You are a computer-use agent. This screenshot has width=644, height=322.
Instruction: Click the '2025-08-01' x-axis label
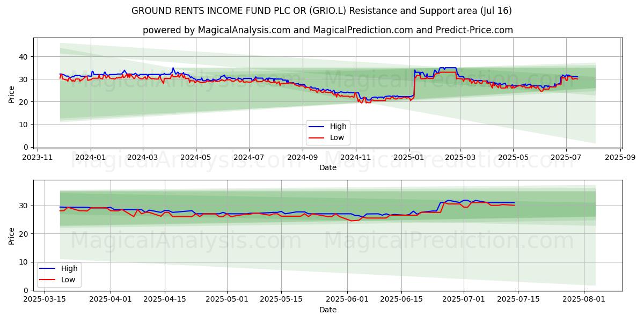(x=584, y=300)
